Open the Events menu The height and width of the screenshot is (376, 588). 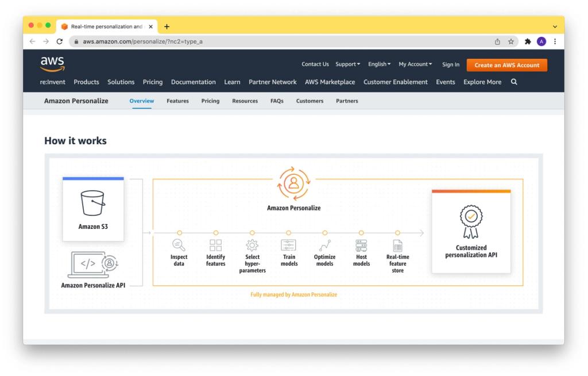click(x=446, y=82)
